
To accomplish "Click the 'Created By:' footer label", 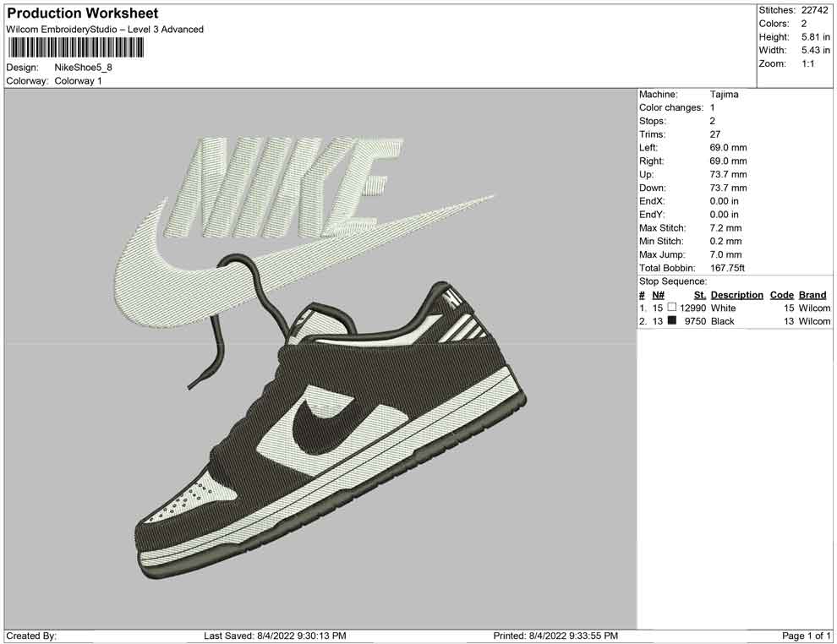I will pyautogui.click(x=31, y=636).
